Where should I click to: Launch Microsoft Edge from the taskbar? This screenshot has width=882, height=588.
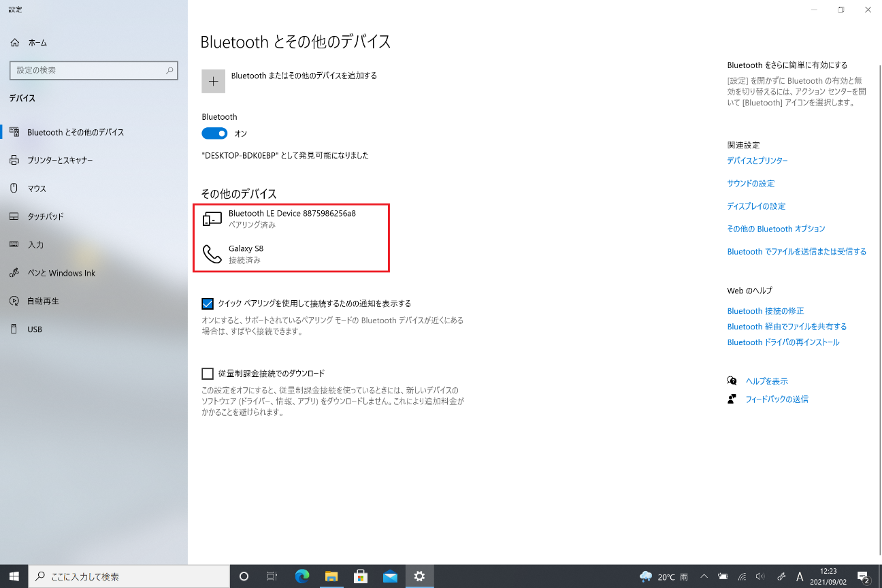click(x=302, y=576)
